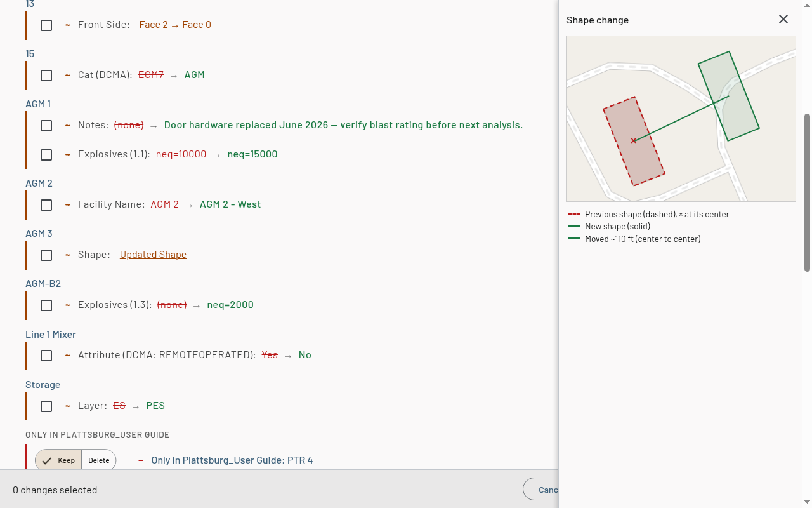The height and width of the screenshot is (508, 812).
Task: Close the Shape change panel
Action: click(x=783, y=19)
